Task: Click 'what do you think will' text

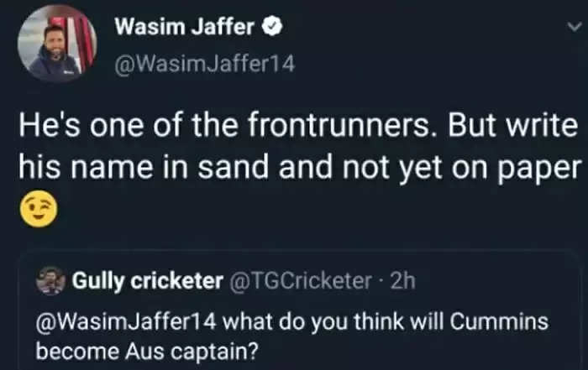Action: pos(333,321)
